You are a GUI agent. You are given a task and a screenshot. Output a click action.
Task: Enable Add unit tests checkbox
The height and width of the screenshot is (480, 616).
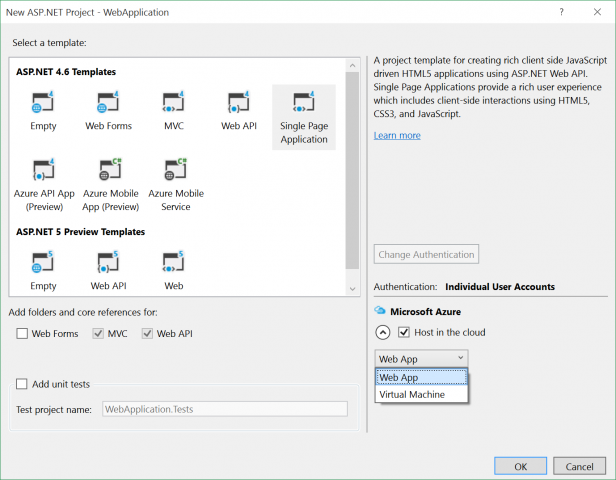(22, 384)
